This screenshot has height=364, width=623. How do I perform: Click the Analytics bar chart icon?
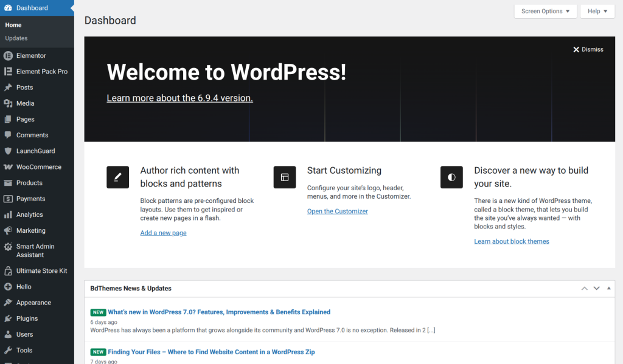(x=8, y=215)
